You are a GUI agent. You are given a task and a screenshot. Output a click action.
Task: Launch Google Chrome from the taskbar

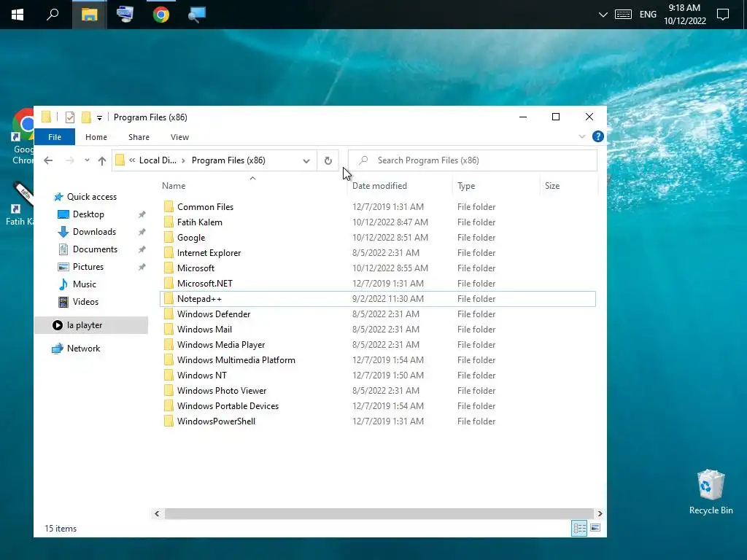pos(161,15)
